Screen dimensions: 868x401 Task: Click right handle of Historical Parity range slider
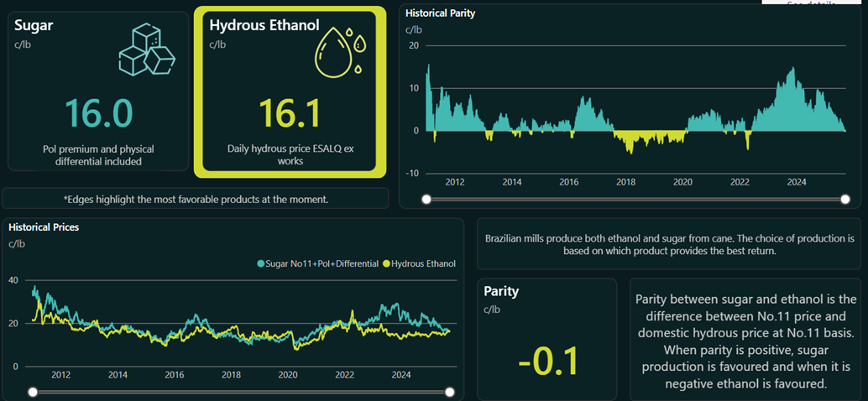click(845, 199)
